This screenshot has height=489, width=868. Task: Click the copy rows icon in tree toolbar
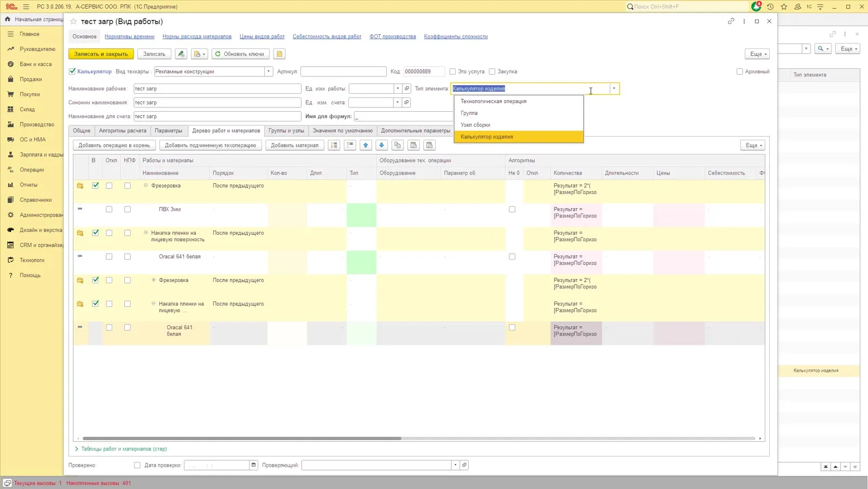click(398, 145)
